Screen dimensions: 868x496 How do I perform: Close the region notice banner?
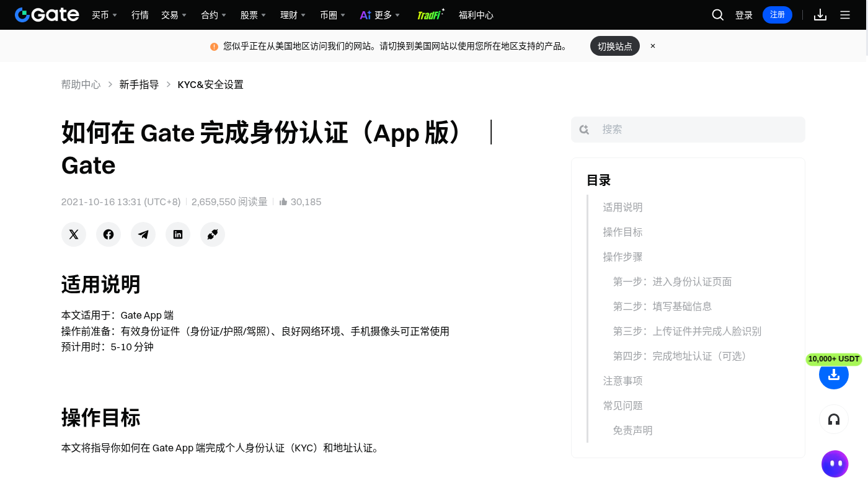coord(653,46)
